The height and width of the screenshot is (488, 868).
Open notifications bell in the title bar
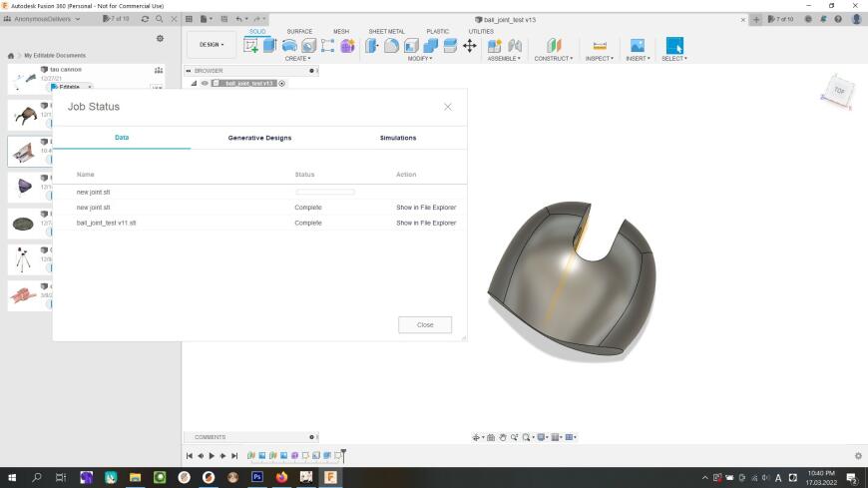pyautogui.click(x=823, y=19)
